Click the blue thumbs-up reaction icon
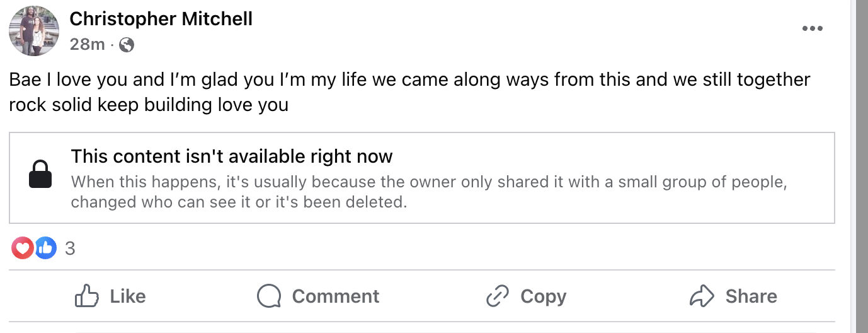This screenshot has height=333, width=868. tap(45, 248)
